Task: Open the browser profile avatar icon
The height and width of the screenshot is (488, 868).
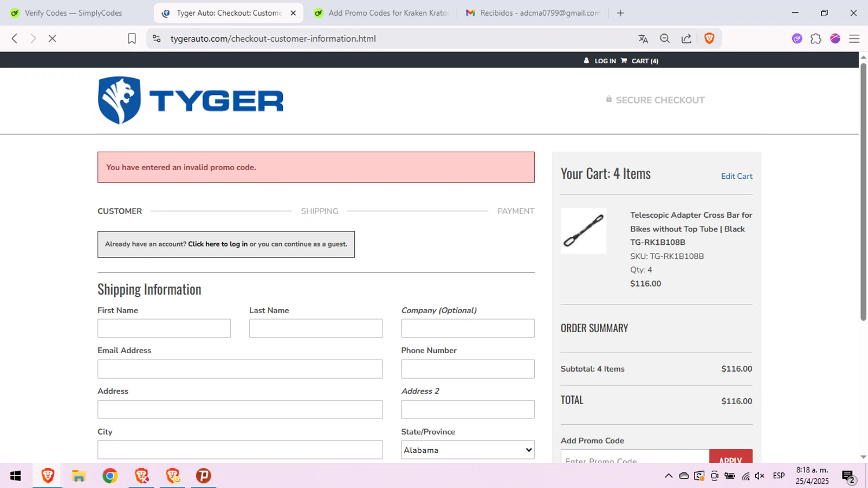Action: (835, 39)
